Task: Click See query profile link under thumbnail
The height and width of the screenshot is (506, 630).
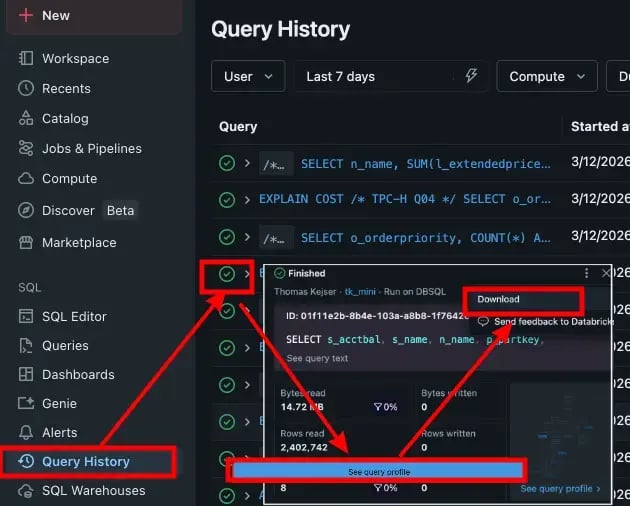Action: (x=560, y=489)
